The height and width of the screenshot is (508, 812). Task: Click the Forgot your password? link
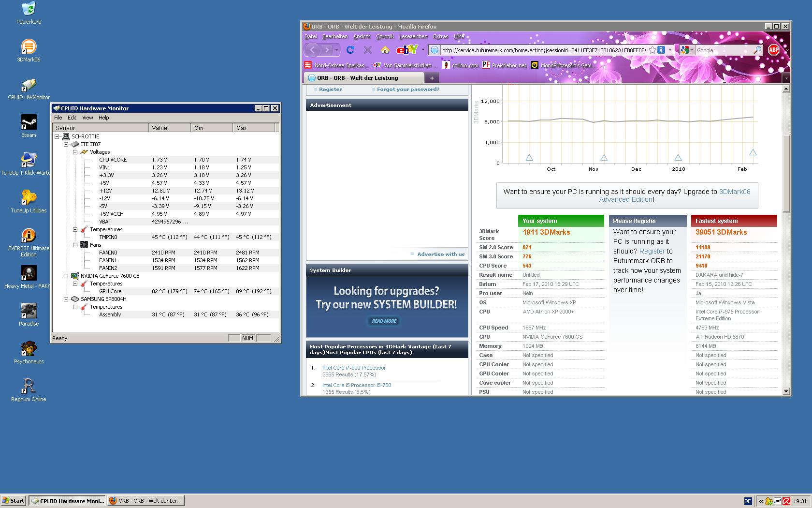pos(408,90)
